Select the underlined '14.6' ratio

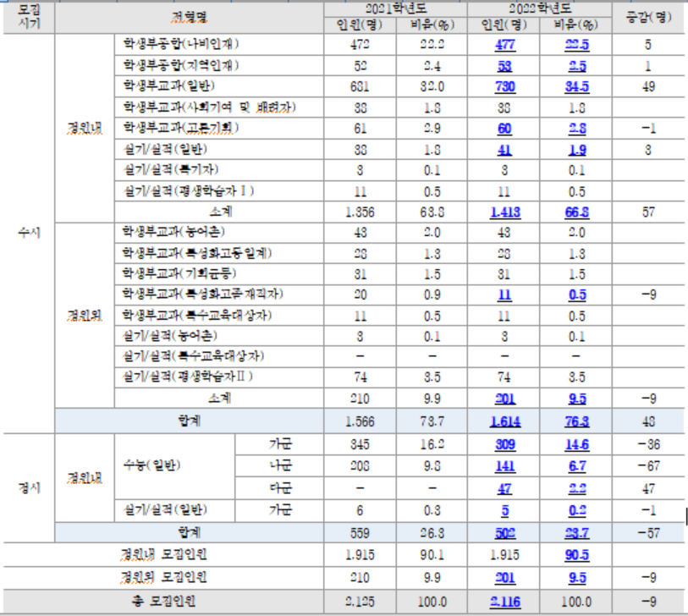coord(577,444)
